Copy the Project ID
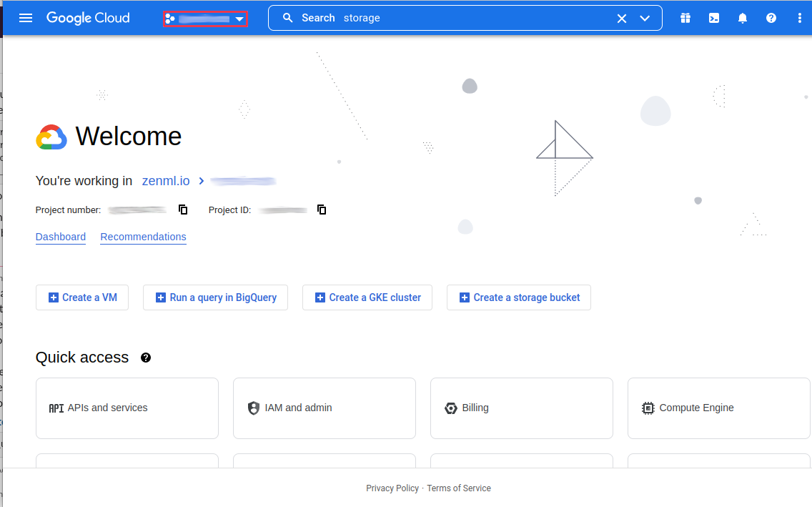 click(322, 210)
